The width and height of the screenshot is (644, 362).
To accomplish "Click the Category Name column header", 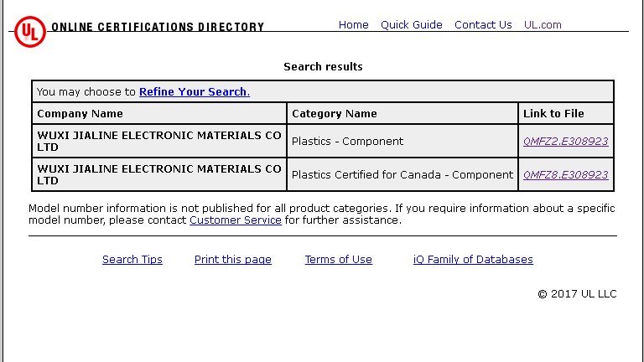I will (x=334, y=114).
